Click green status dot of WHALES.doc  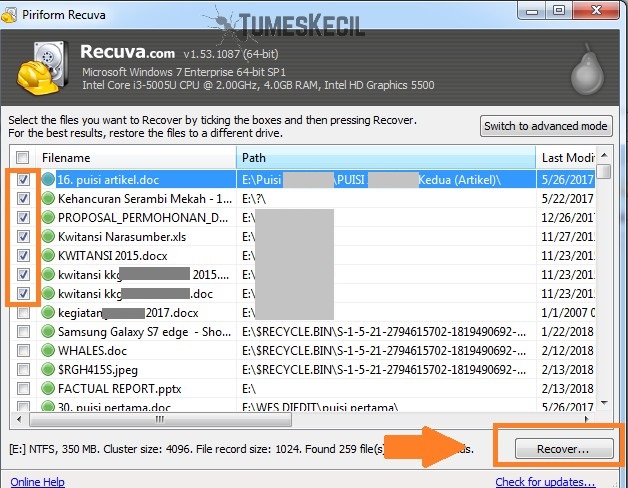[x=48, y=351]
